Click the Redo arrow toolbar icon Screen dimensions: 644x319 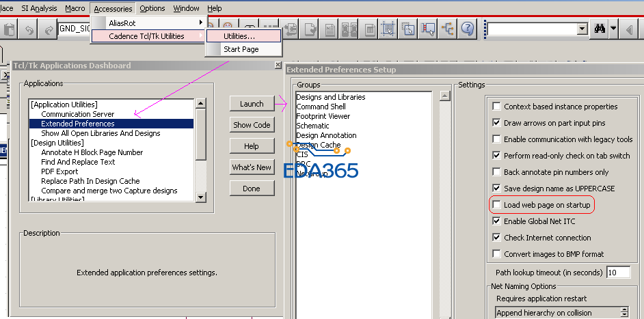pyautogui.click(x=49, y=29)
